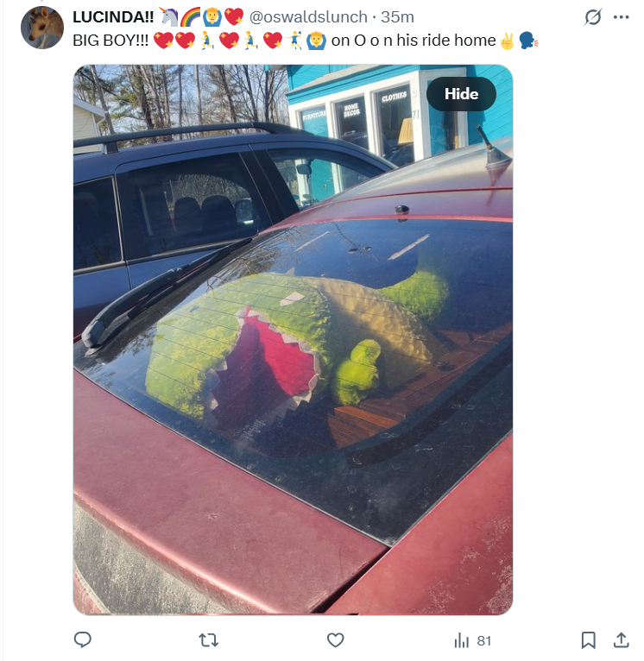Image resolution: width=644 pixels, height=661 pixels.
Task: Share the post via upload icon
Action: pyautogui.click(x=621, y=640)
